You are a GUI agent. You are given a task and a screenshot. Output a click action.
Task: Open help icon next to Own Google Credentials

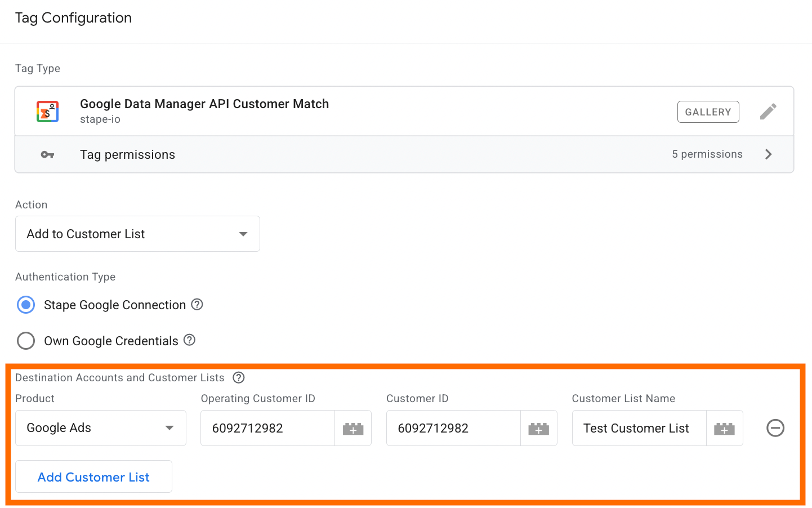tap(190, 340)
